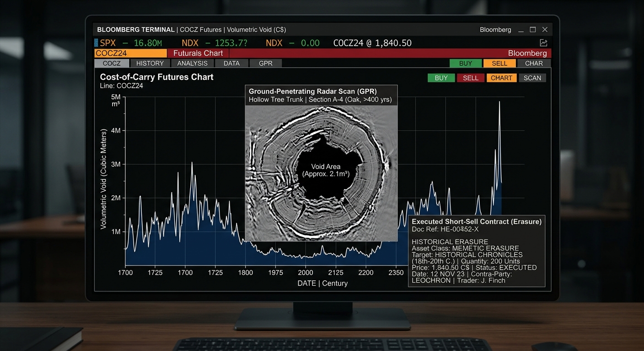This screenshot has width=644, height=351.
Task: Open the HISTORY tab
Action: click(x=150, y=64)
